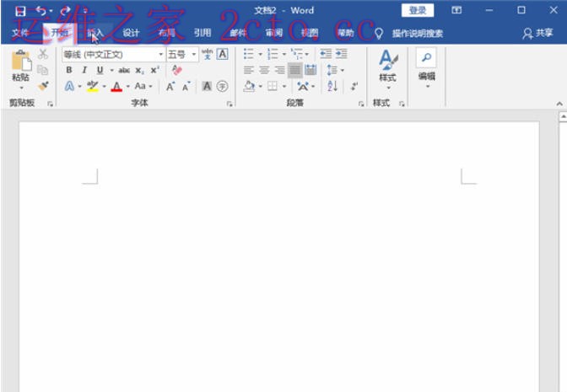Click the Sort (A-Z) icon
The image size is (567, 392).
coord(332,86)
